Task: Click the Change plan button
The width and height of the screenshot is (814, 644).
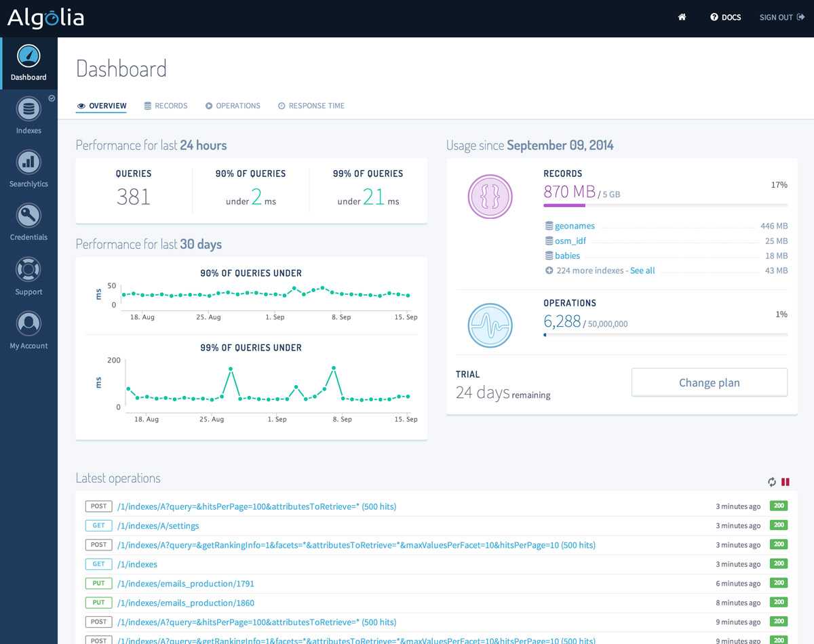Action: point(709,382)
